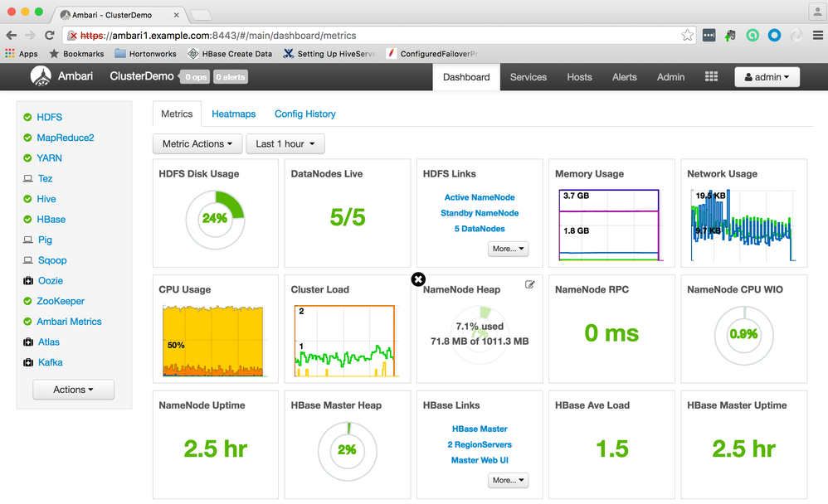Click the Chrome profile icon top right

[816, 11]
